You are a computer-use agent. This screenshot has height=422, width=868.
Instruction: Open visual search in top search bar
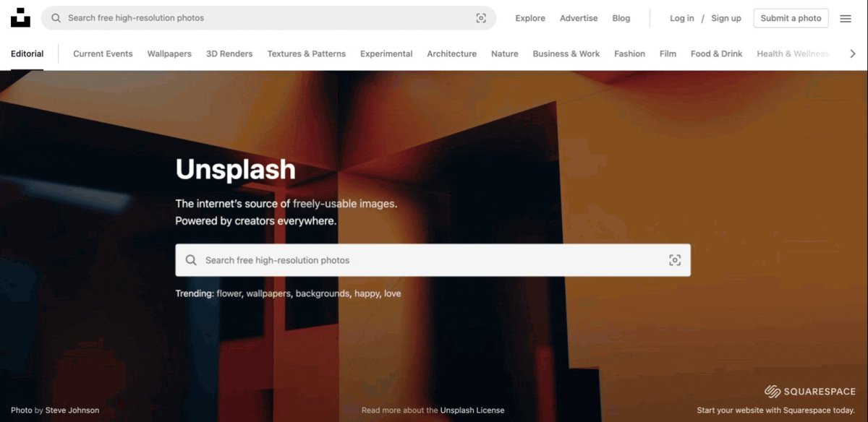(x=481, y=18)
